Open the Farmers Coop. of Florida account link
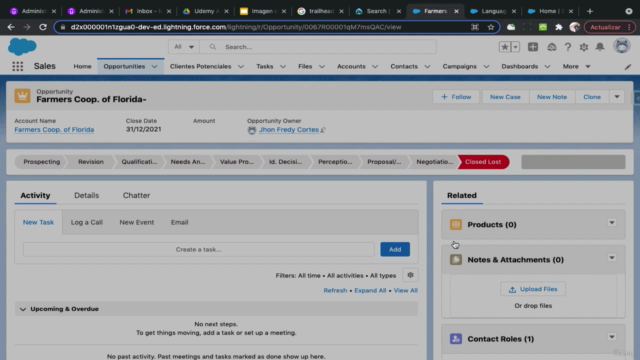Image resolution: width=640 pixels, height=360 pixels. tap(54, 130)
